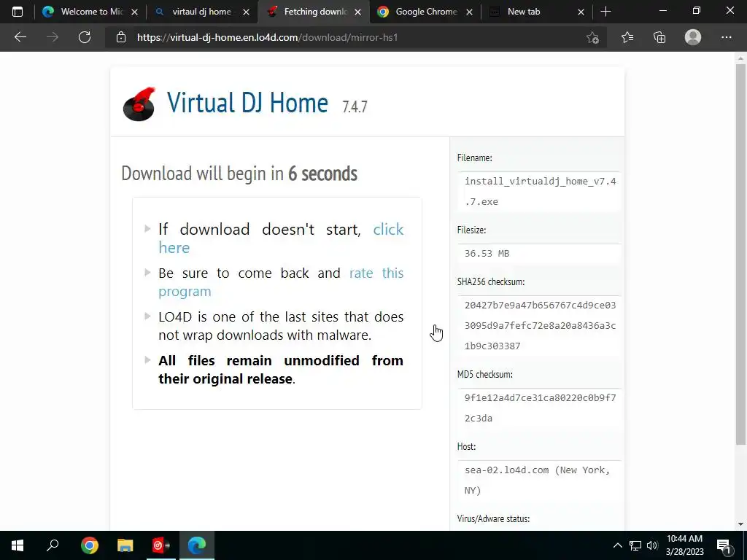This screenshot has width=747, height=560.
Task: Open the 'rate this program' link
Action: click(281, 282)
